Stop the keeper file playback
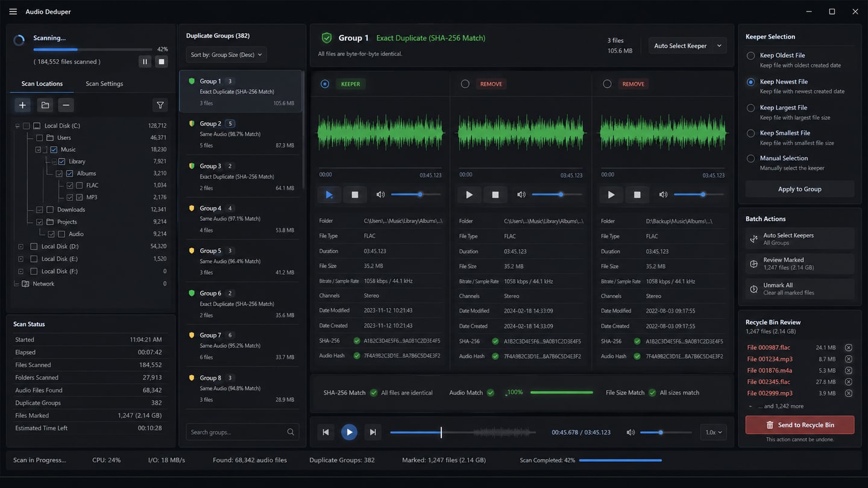The width and height of the screenshot is (868, 488). tap(355, 195)
